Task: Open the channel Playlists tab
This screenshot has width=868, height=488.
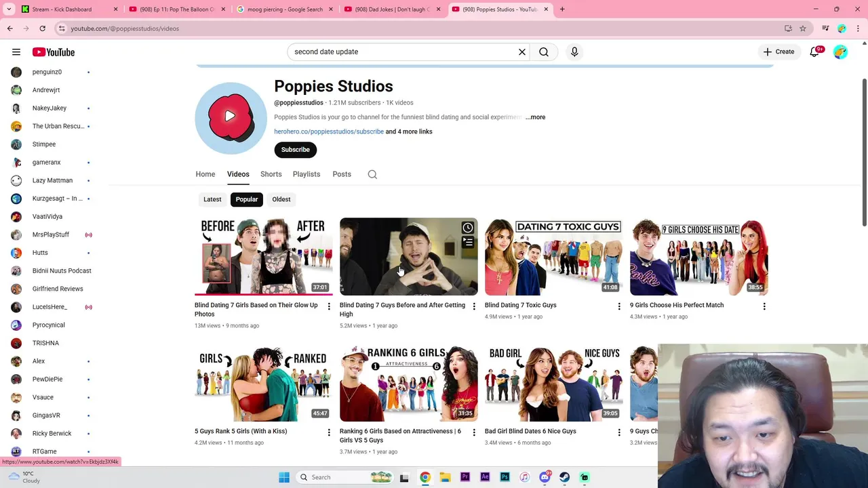Action: coord(307,174)
